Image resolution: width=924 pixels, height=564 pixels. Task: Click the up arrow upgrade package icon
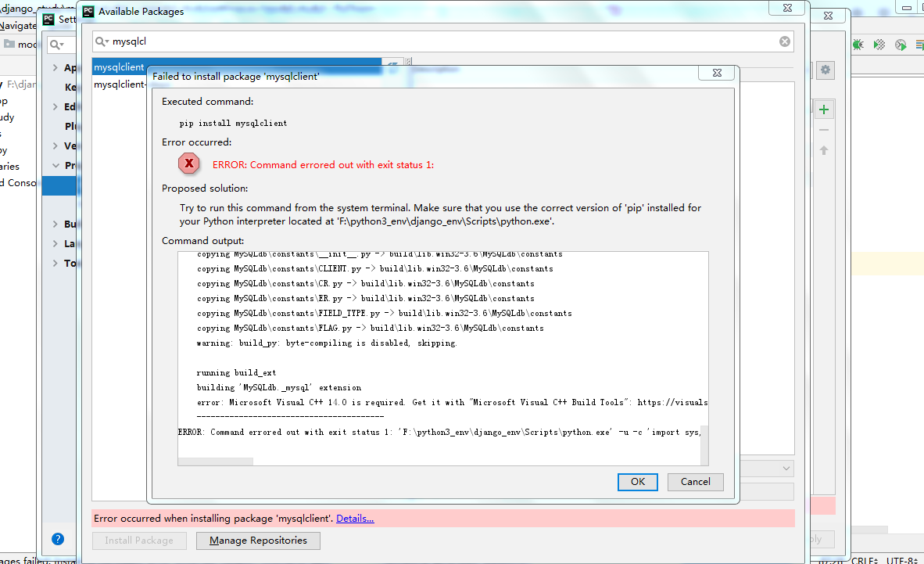tap(824, 150)
